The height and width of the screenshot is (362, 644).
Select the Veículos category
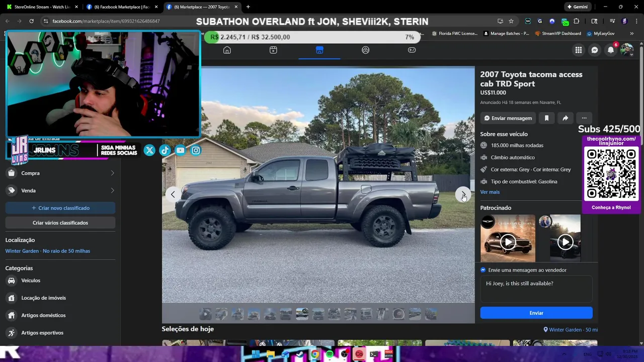tap(60, 281)
